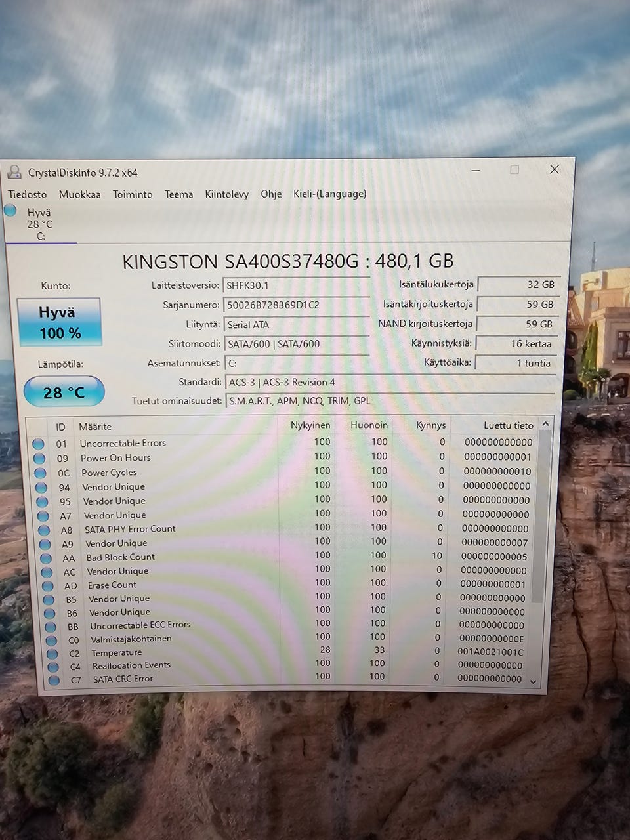Click the Temperature raw value 001A0021001C
The image size is (630, 840).
pyautogui.click(x=490, y=652)
